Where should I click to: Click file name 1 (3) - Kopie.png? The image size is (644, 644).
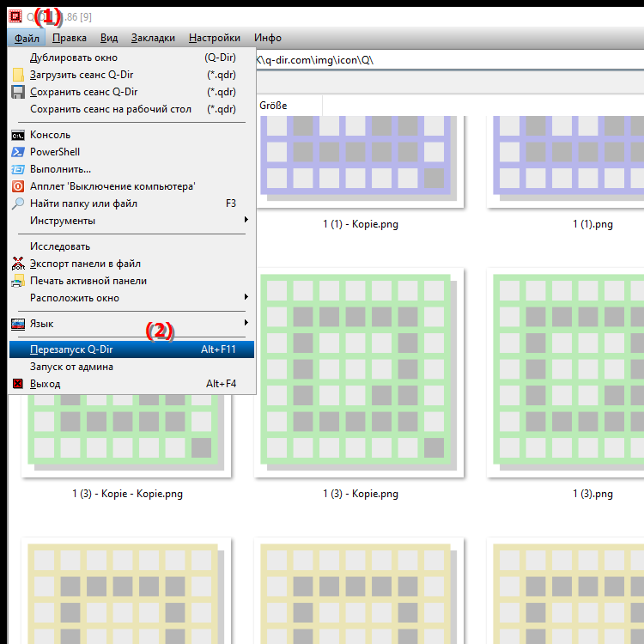[361, 494]
